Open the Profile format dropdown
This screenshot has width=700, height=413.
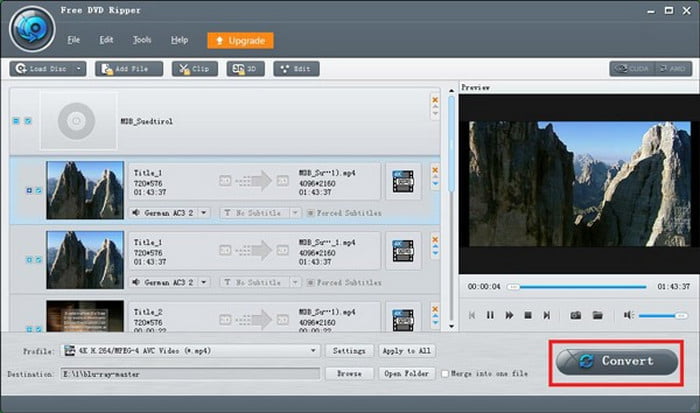click(313, 351)
